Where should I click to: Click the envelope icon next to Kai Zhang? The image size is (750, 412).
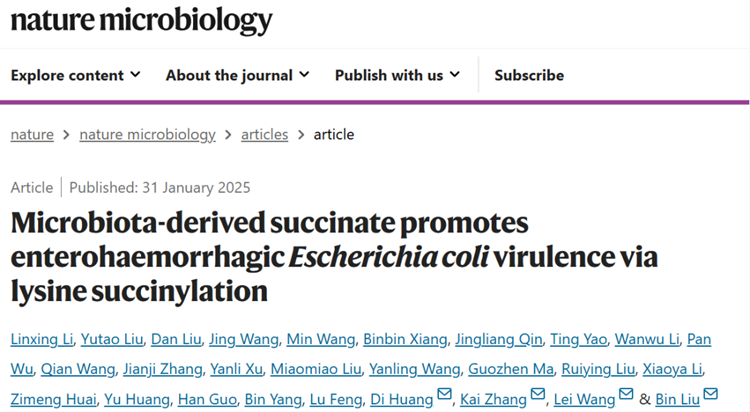[538, 394]
